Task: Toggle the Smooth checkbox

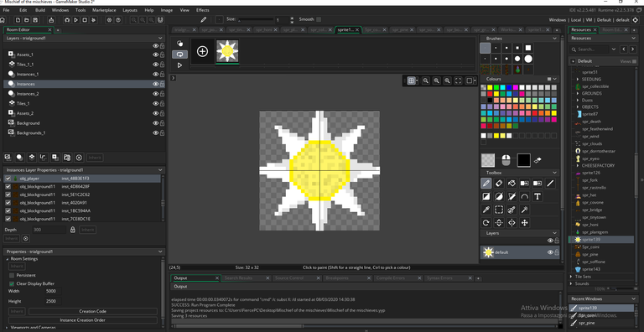Action: click(x=319, y=19)
